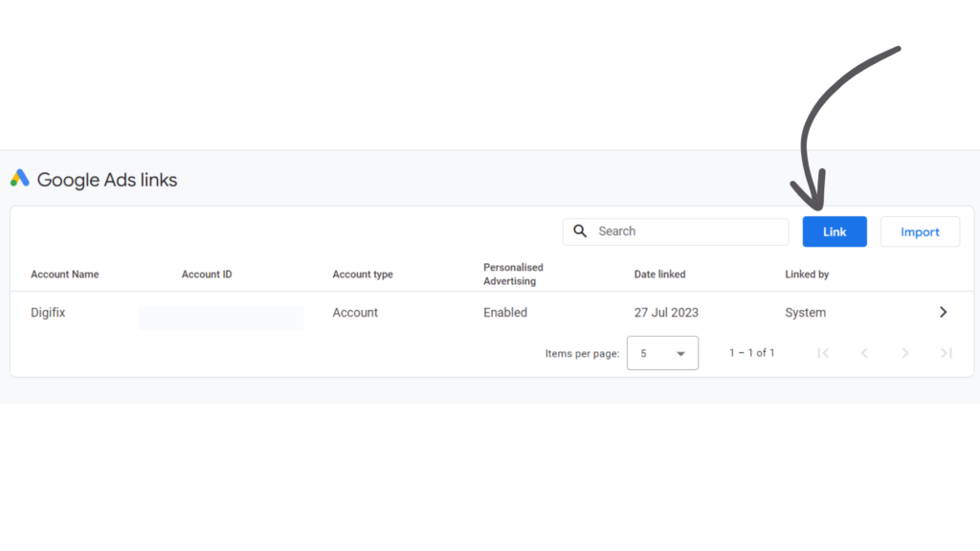Click the 1 – 1 of 1 page range text
The height and width of the screenshot is (551, 980).
(x=752, y=353)
